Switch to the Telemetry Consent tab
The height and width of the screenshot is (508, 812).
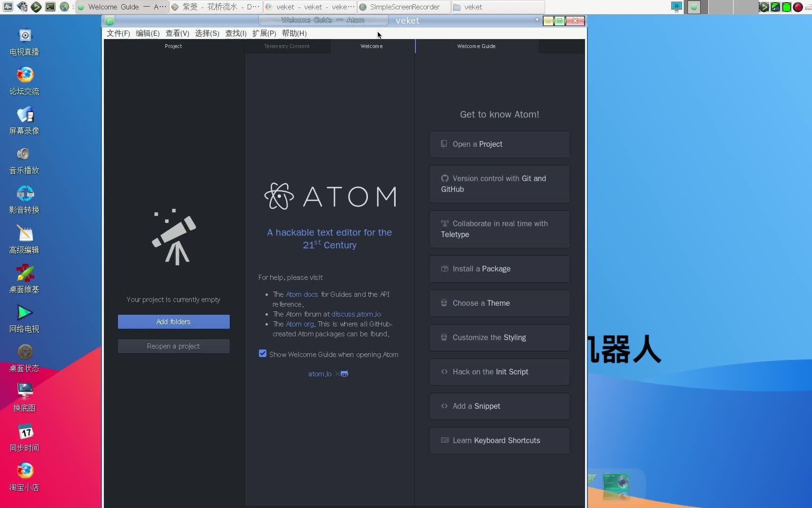tap(287, 46)
